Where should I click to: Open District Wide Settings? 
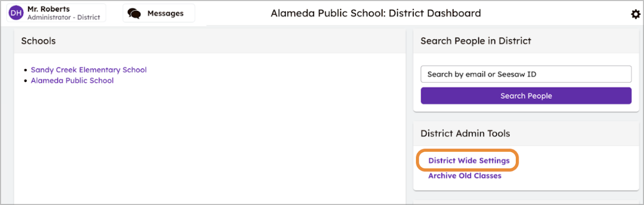click(x=469, y=161)
